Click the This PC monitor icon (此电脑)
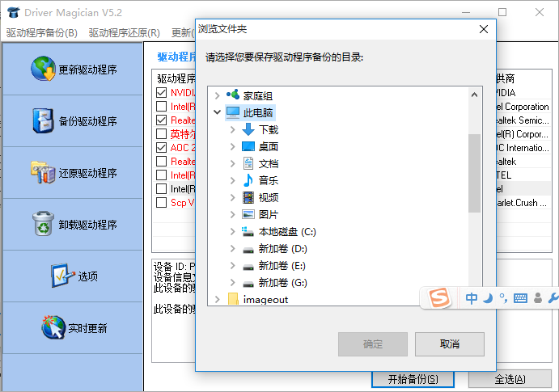 pos(233,112)
